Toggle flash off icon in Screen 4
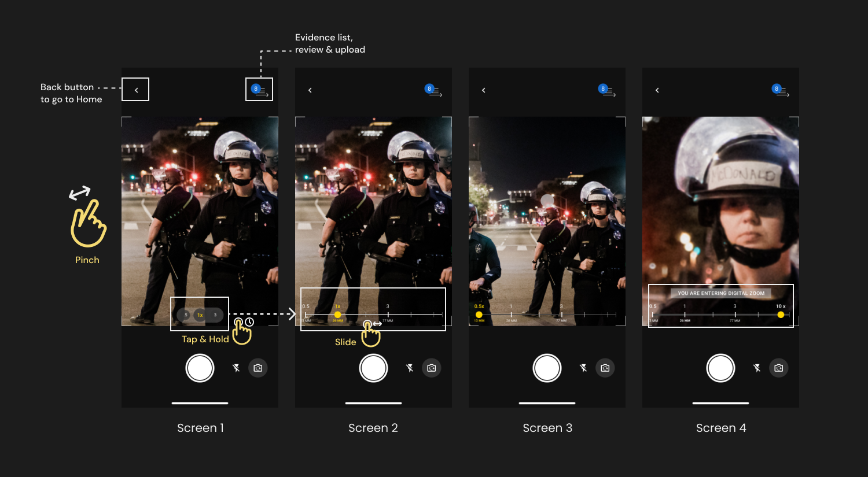Screen dimensions: 868x477 point(757,368)
